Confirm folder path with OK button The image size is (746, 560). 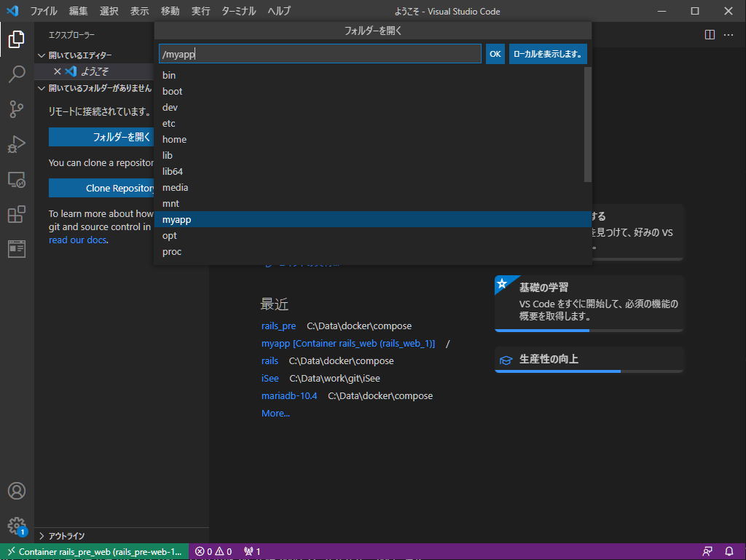495,54
